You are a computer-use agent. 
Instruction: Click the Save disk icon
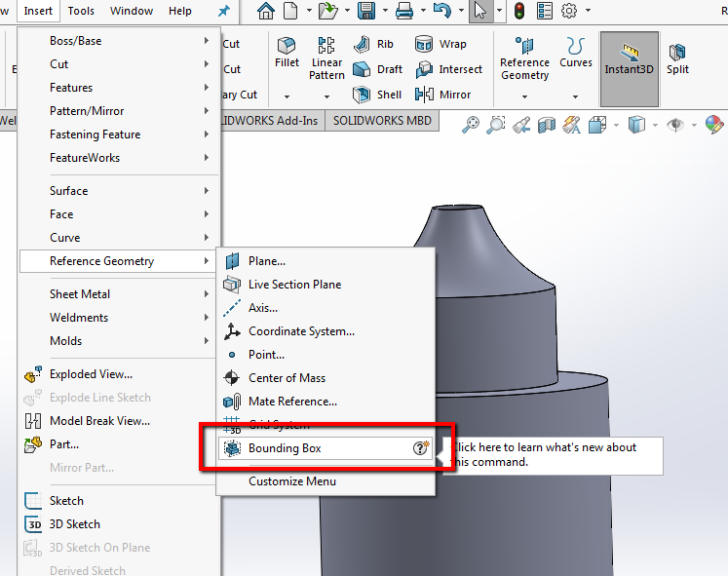coord(366,11)
